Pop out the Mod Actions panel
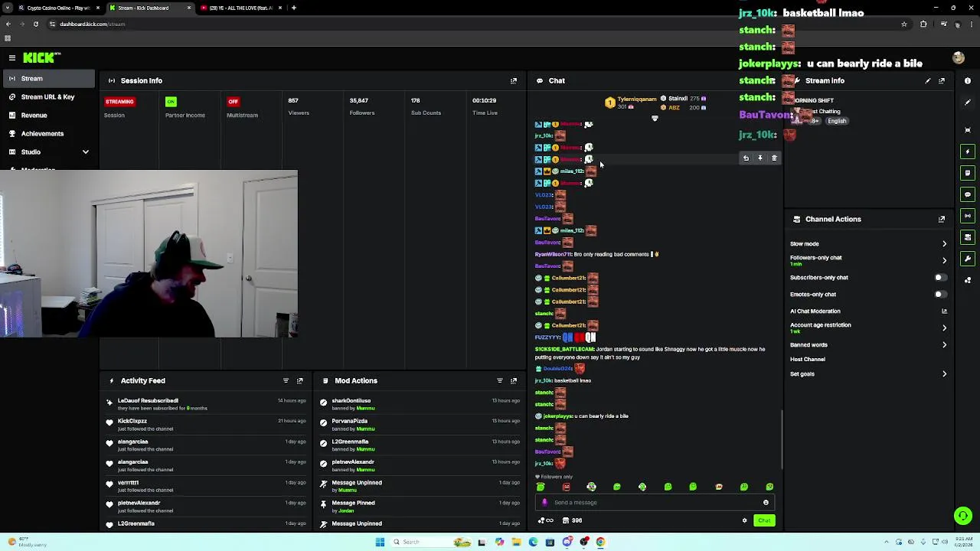The height and width of the screenshot is (551, 980). pyautogui.click(x=514, y=380)
